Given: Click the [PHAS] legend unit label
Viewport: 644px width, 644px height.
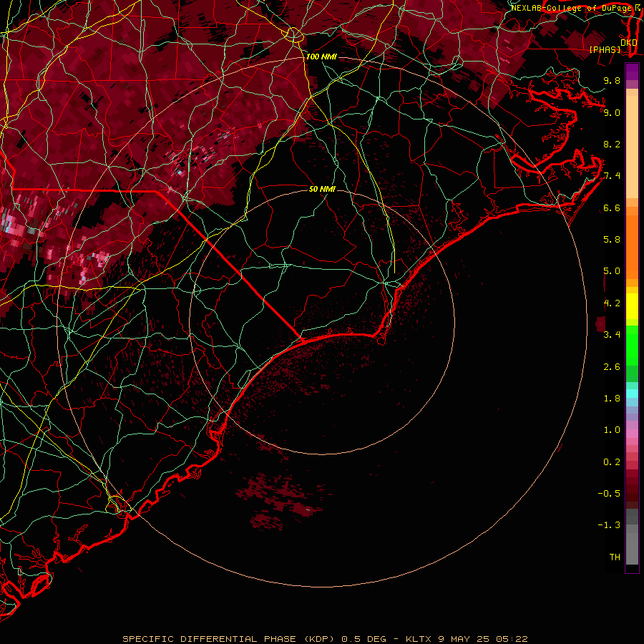Looking at the screenshot, I should coord(605,49).
